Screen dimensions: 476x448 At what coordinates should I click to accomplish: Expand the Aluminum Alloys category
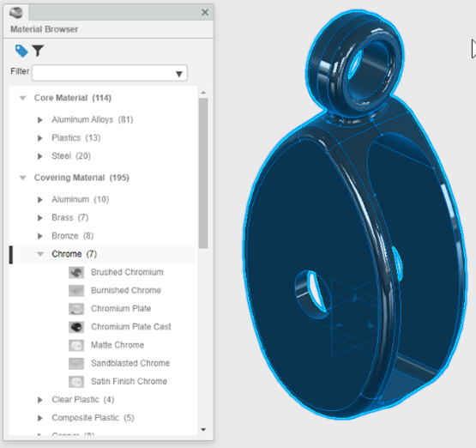(x=39, y=119)
